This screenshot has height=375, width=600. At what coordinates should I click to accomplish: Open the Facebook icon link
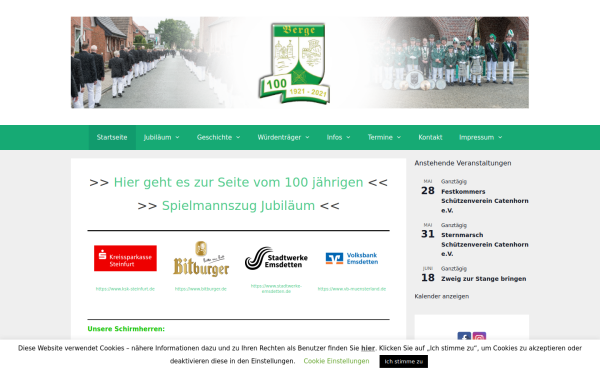[x=464, y=336]
